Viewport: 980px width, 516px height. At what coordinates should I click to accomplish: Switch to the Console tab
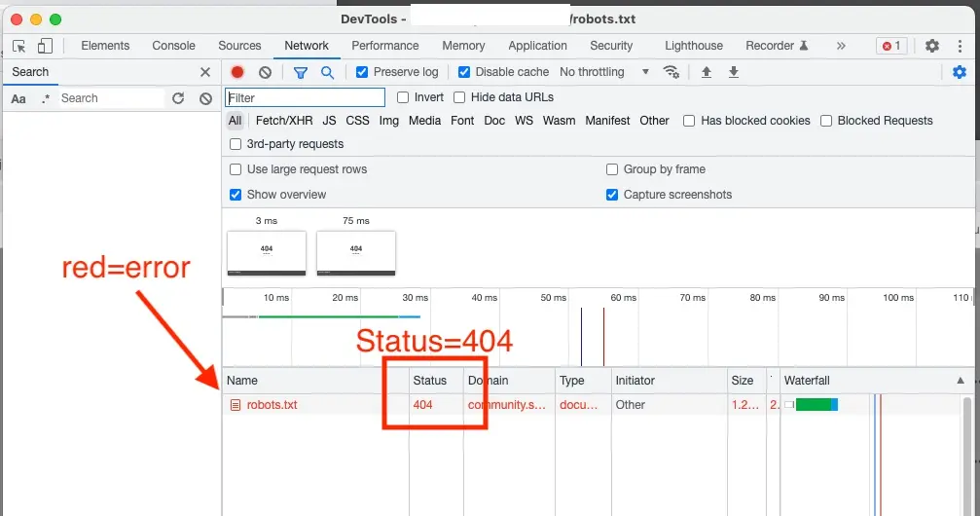coord(174,46)
